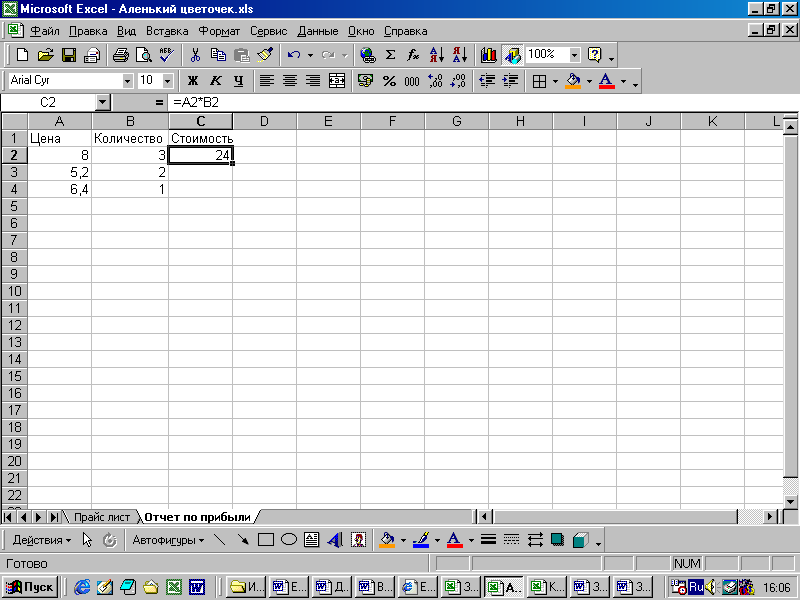Screen dimensions: 800x600
Task: Apply comma style 000 icon
Action: pos(412,81)
